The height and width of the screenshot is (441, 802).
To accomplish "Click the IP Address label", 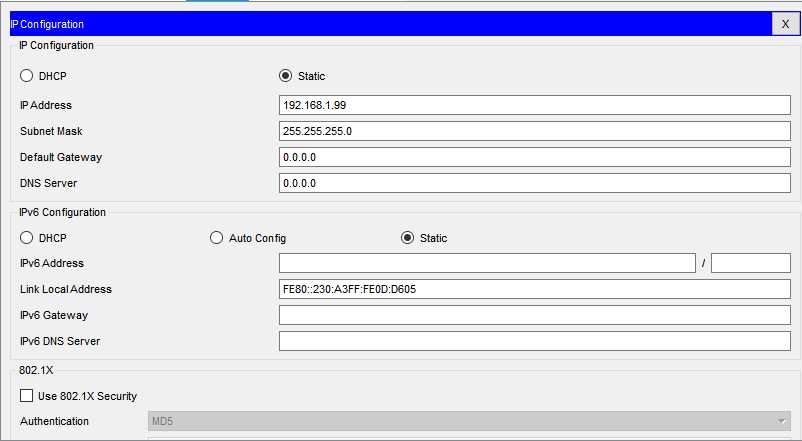I will [46, 105].
